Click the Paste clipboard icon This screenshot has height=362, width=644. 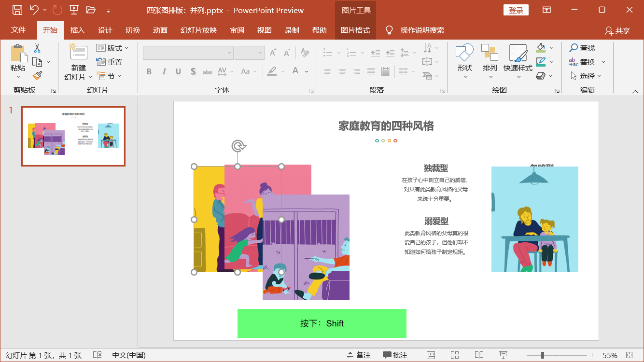[18, 53]
